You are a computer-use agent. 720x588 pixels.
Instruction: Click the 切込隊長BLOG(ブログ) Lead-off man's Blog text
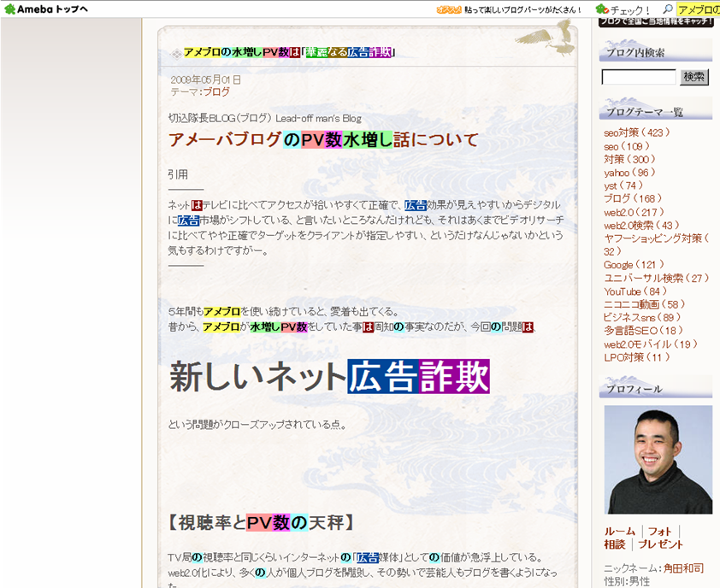(x=264, y=119)
